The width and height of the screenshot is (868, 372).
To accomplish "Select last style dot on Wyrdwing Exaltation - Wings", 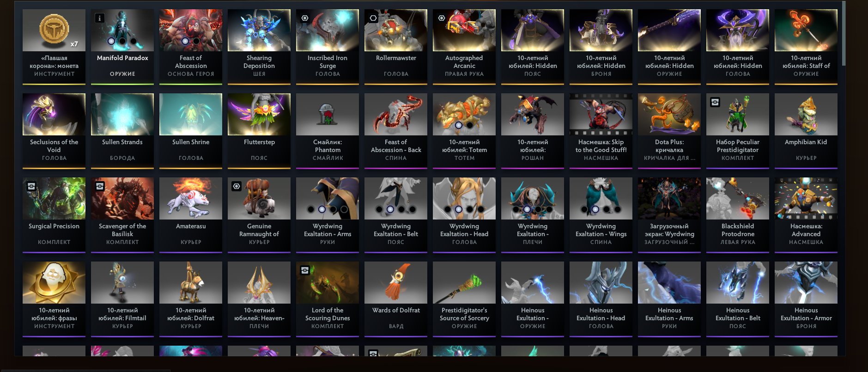I will [618, 209].
